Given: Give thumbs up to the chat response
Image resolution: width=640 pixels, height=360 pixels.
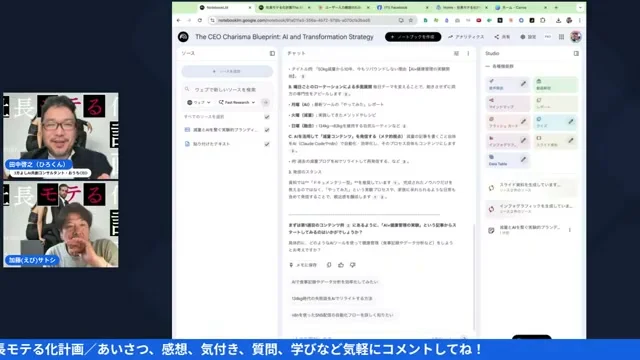Looking at the screenshot, I should coord(341,265).
